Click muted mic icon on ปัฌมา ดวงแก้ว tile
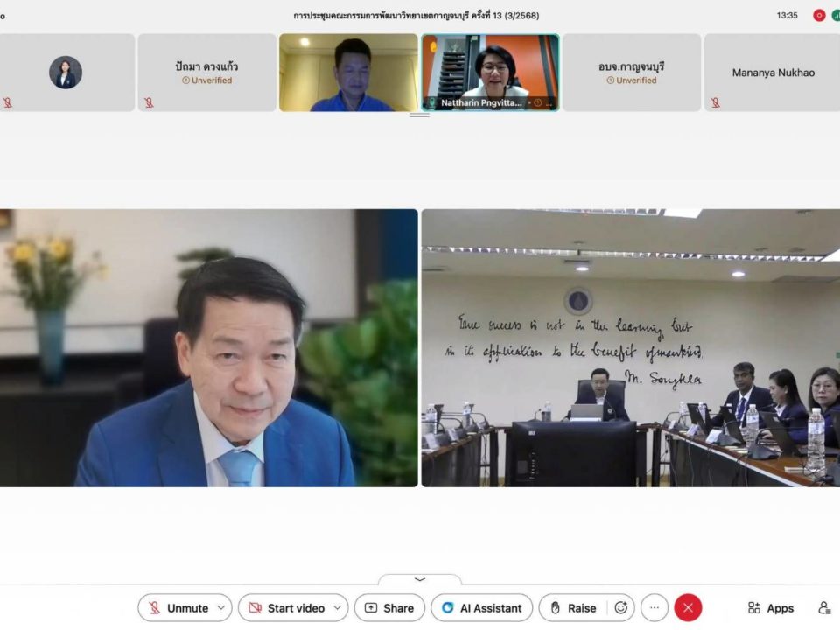The width and height of the screenshot is (840, 630). (149, 102)
